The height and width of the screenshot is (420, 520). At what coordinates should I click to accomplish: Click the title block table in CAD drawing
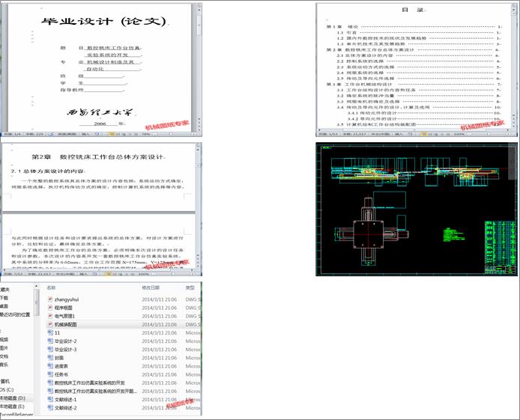pos(501,247)
